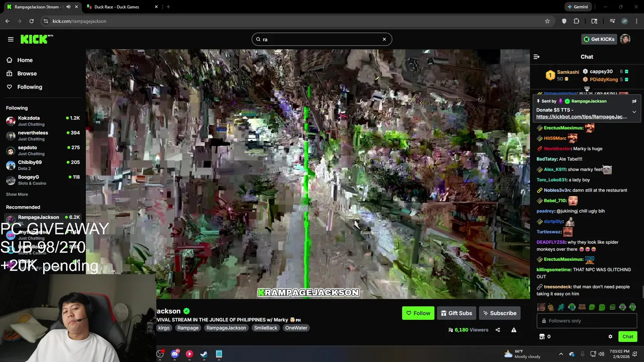Click the Followers only chat input
Image resolution: width=644 pixels, height=362 pixels.
point(587,321)
